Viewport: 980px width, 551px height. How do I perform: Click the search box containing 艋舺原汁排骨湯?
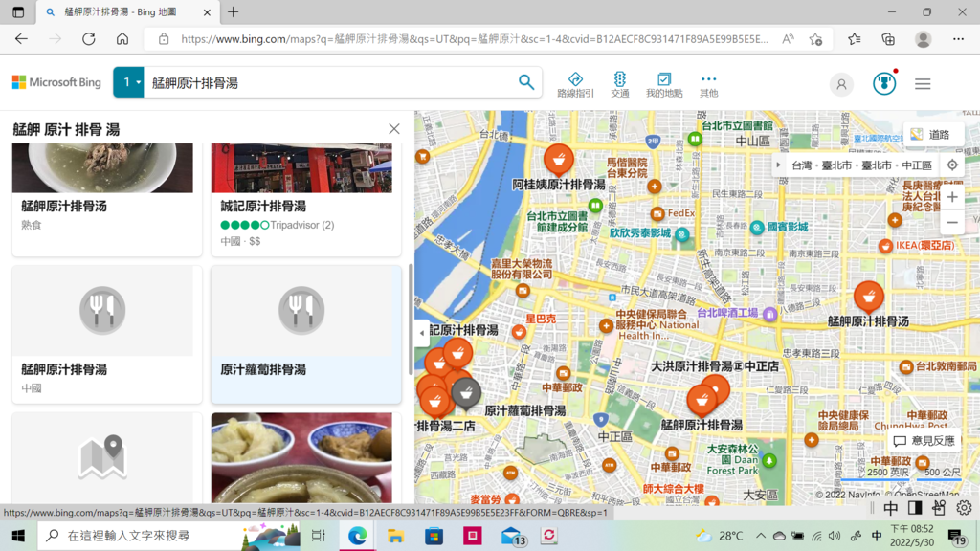click(329, 82)
